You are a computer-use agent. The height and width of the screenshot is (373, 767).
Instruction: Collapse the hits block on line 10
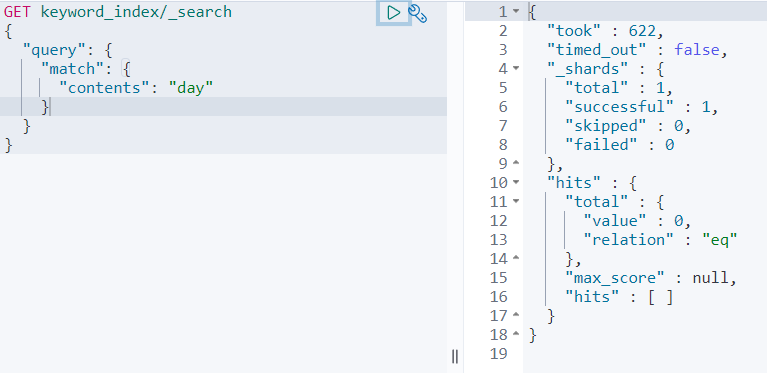pyautogui.click(x=516, y=182)
